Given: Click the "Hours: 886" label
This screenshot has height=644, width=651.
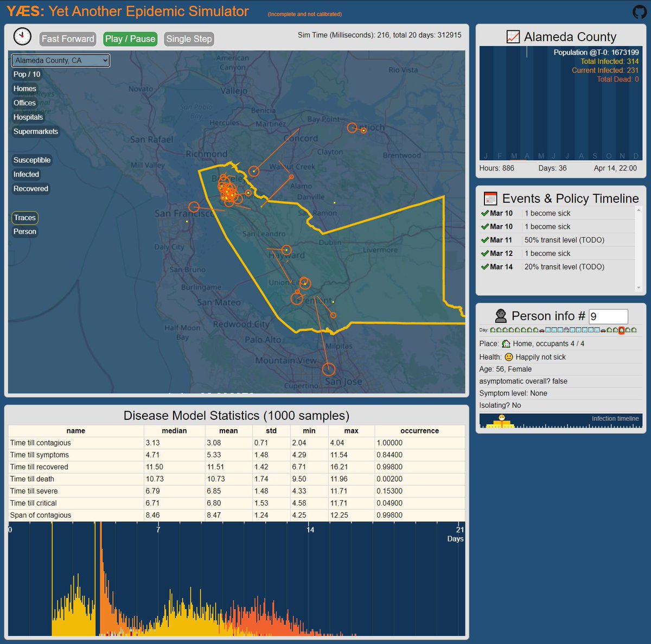Looking at the screenshot, I should 496,168.
